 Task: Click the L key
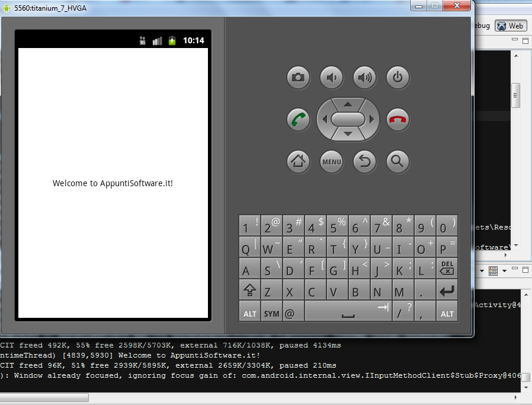click(x=425, y=268)
